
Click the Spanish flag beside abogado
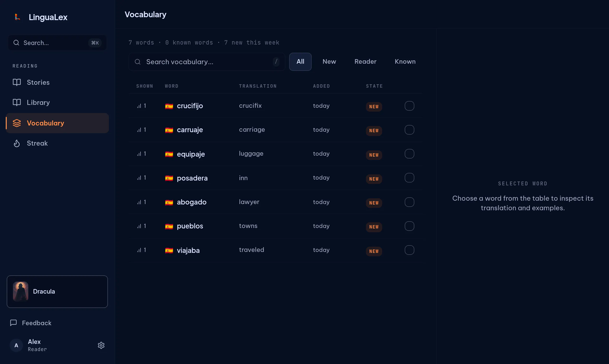(x=169, y=202)
